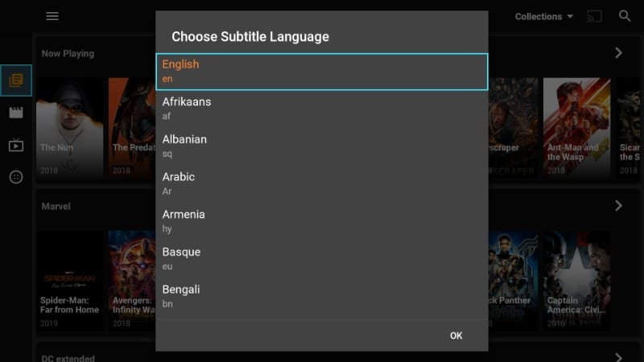Confirm with the OK button
The height and width of the screenshot is (362, 644).
[456, 335]
